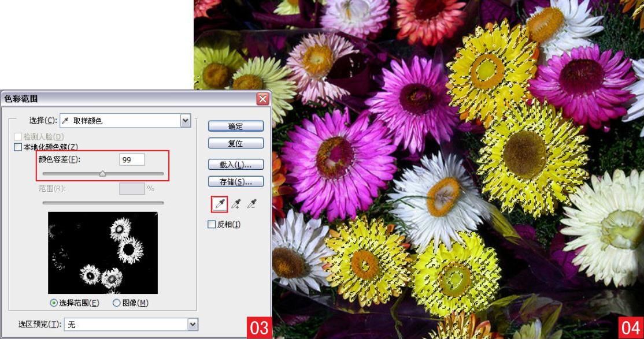Click the 载入 load button
The image size is (644, 339).
click(236, 165)
